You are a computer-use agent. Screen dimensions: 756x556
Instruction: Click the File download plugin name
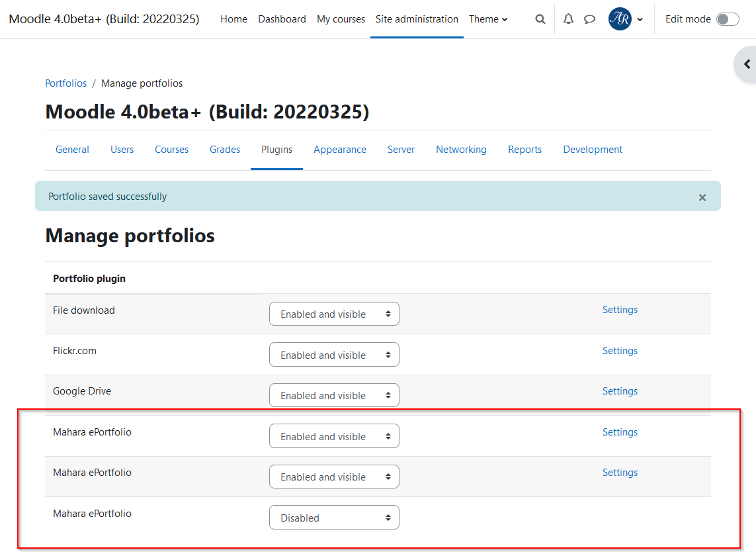[x=84, y=310]
